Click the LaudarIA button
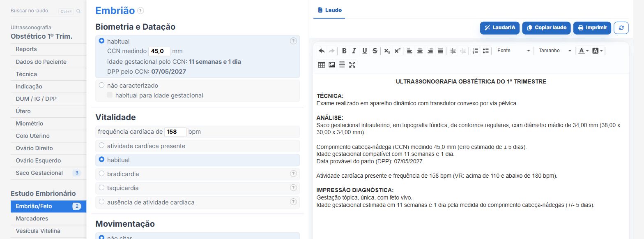Image resolution: width=644 pixels, height=239 pixels. click(499, 28)
